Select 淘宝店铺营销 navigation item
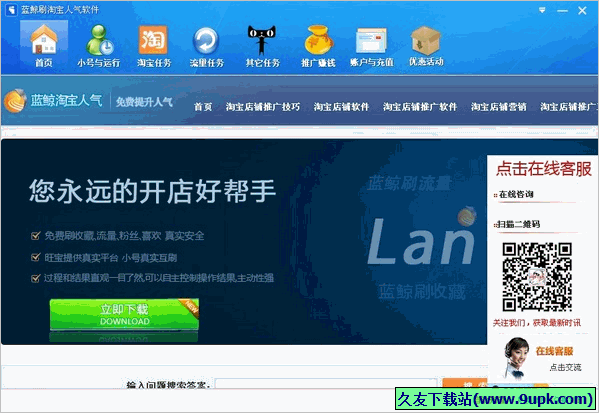The width and height of the screenshot is (599, 413). [x=499, y=107]
